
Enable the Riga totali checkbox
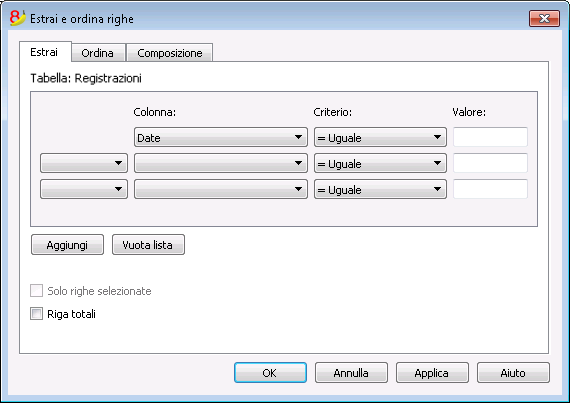point(36,314)
